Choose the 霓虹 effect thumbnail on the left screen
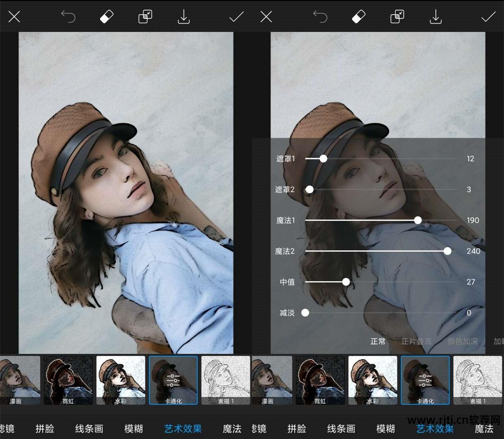The width and height of the screenshot is (504, 439). tap(68, 380)
